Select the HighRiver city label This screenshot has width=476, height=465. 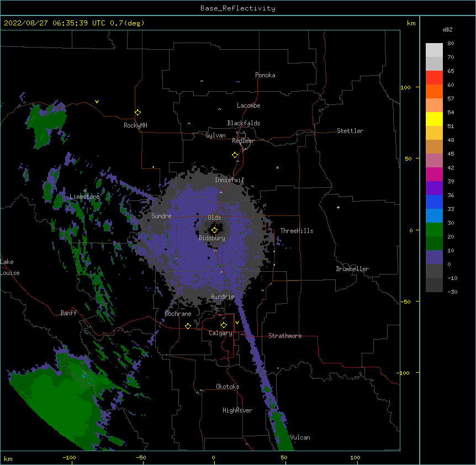237,410
